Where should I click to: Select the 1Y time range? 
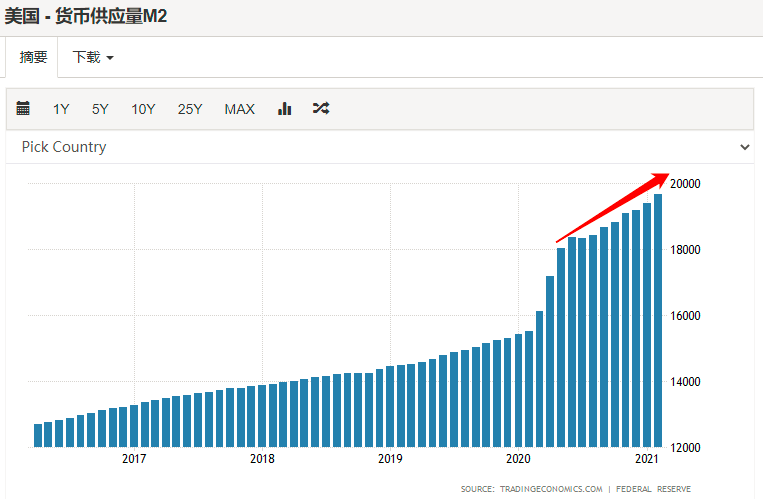click(x=62, y=109)
